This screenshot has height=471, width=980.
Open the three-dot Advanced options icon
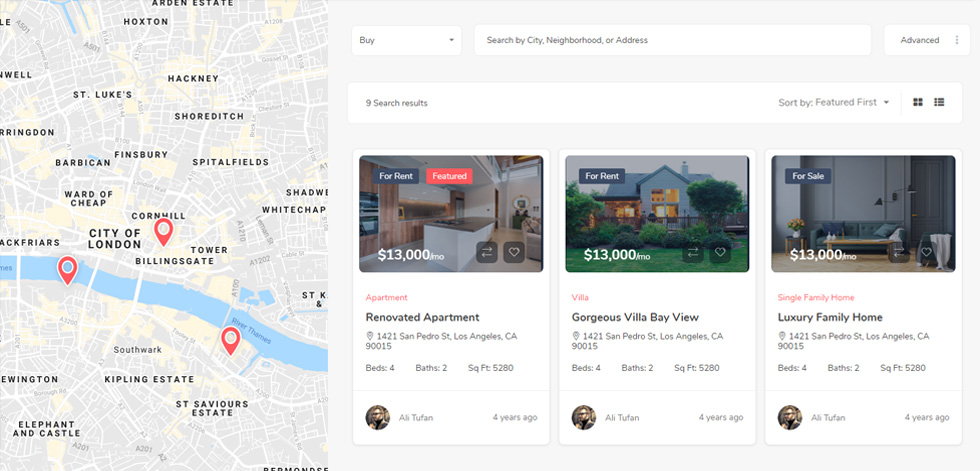pyautogui.click(x=956, y=40)
